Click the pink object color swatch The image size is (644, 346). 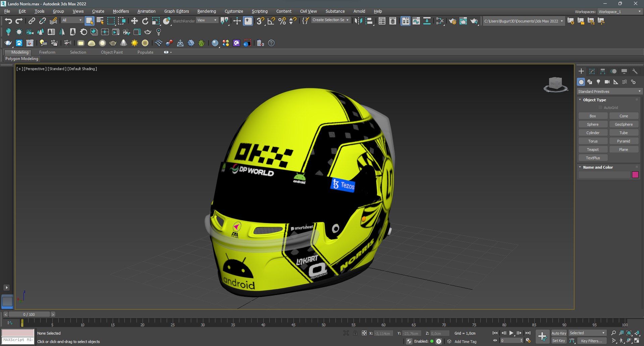[x=635, y=175]
